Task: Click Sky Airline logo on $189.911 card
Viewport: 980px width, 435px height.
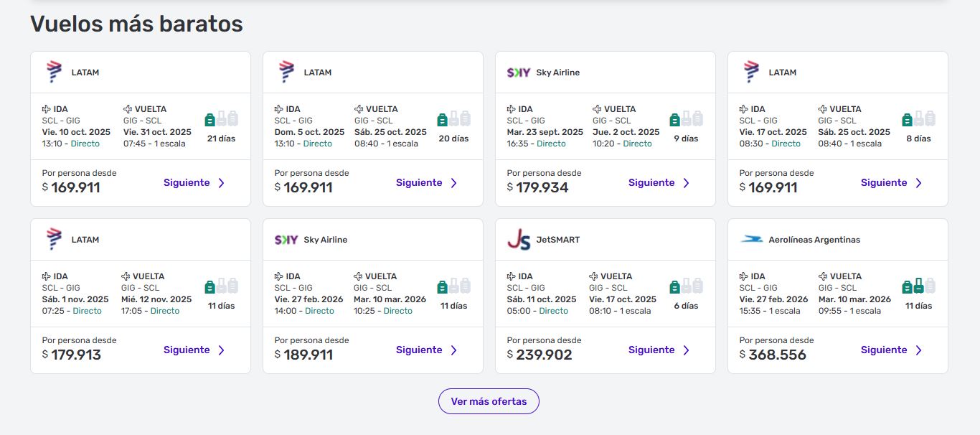Action: [286, 240]
